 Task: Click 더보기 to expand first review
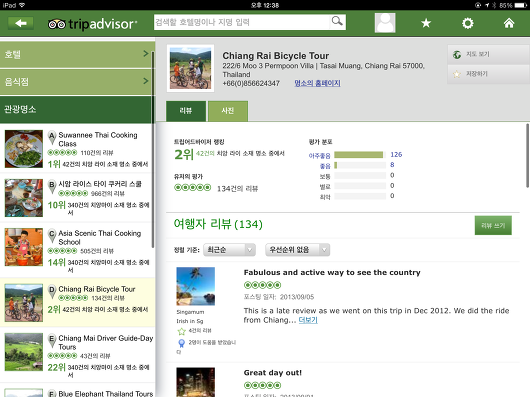(x=308, y=320)
